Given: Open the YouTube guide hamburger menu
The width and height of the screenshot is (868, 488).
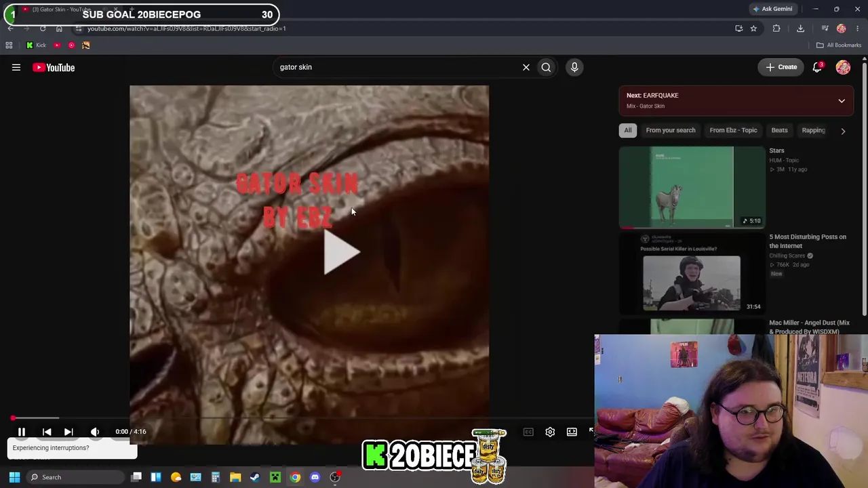Looking at the screenshot, I should (x=16, y=67).
